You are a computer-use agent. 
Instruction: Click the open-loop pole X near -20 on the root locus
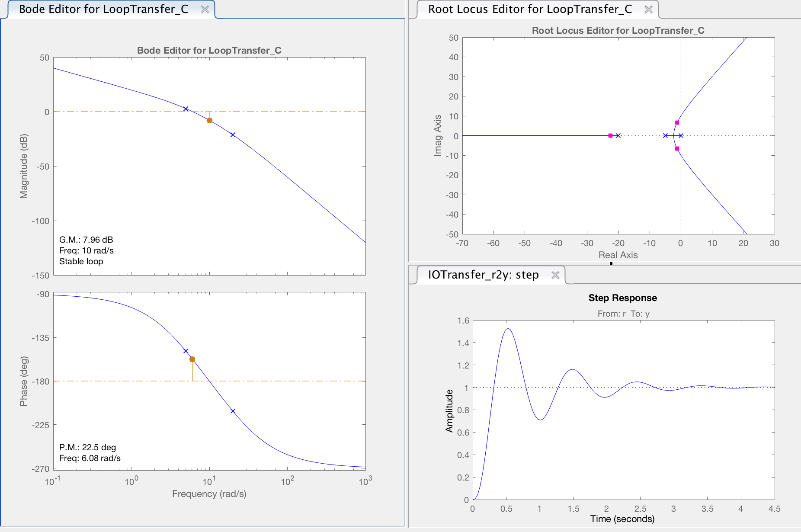coord(618,135)
